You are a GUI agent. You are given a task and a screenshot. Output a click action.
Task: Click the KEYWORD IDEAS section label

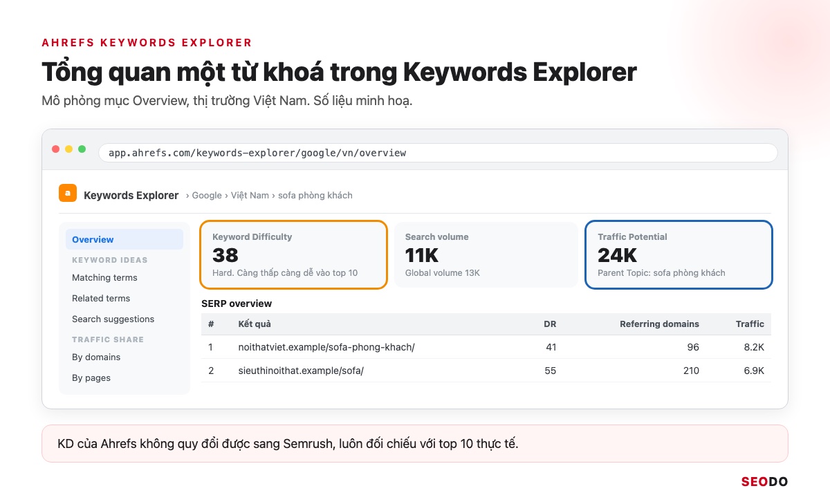tap(110, 260)
